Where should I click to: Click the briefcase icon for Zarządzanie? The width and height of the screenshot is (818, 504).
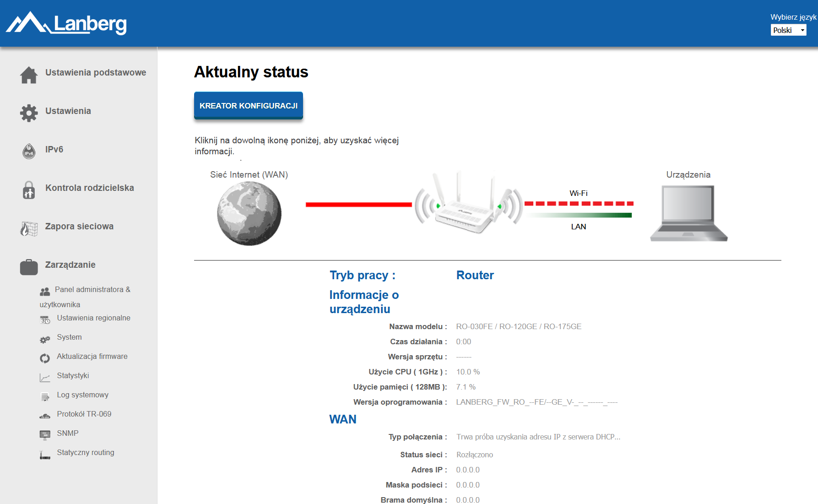[x=29, y=267]
